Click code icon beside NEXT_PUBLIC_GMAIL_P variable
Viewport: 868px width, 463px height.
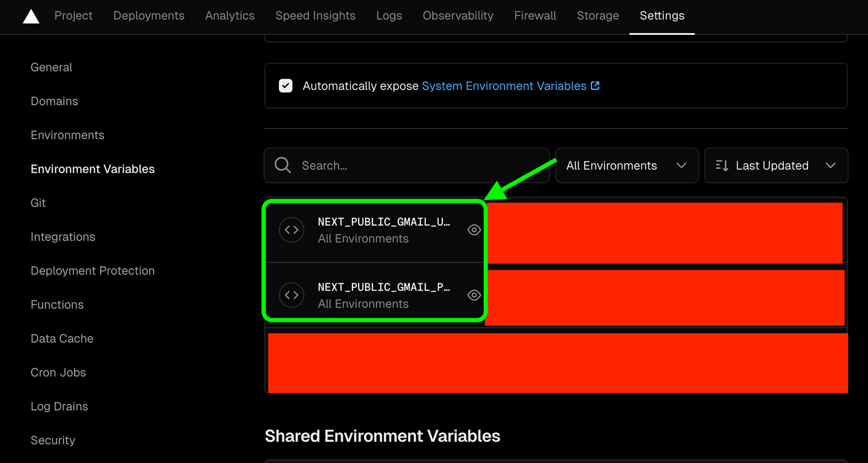[292, 295]
